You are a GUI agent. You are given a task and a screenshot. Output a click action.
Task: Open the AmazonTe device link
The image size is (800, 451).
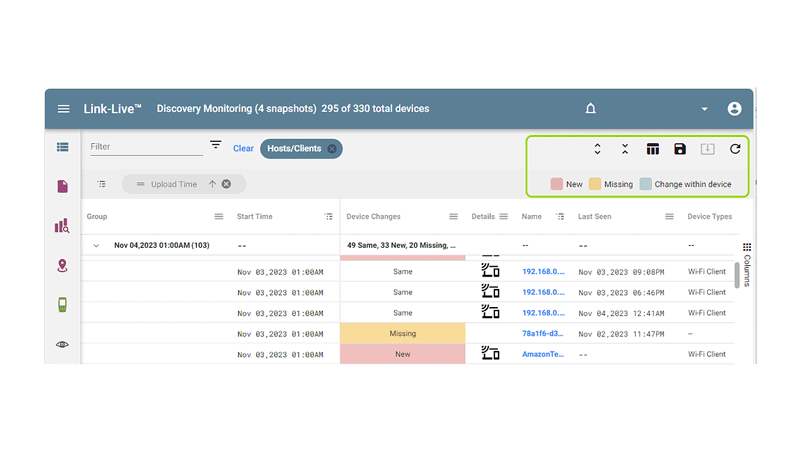click(543, 354)
